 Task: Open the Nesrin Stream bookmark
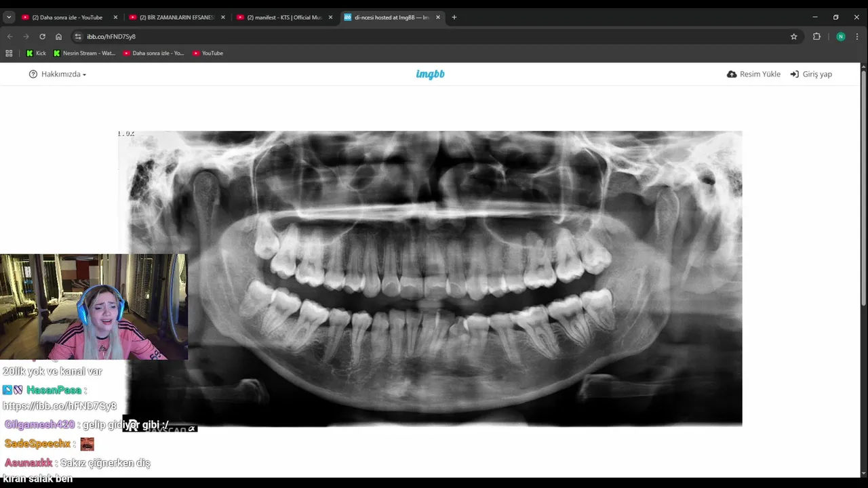[84, 53]
